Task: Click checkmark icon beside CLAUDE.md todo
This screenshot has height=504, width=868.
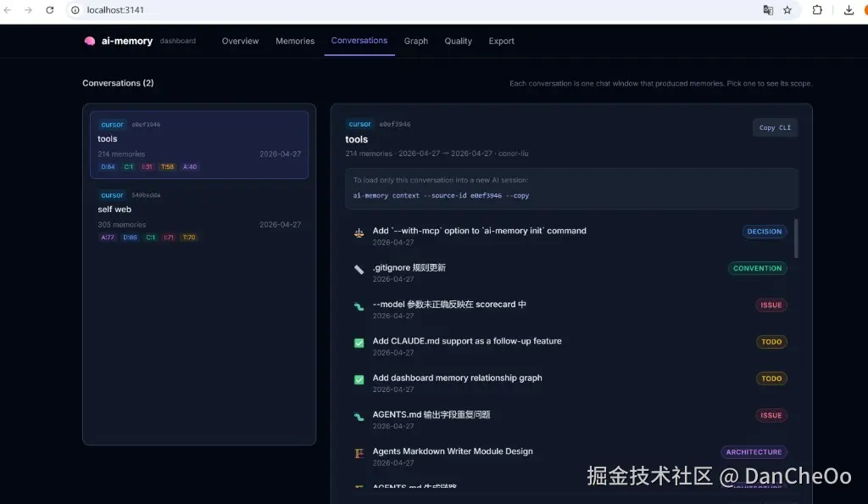Action: [x=359, y=344]
